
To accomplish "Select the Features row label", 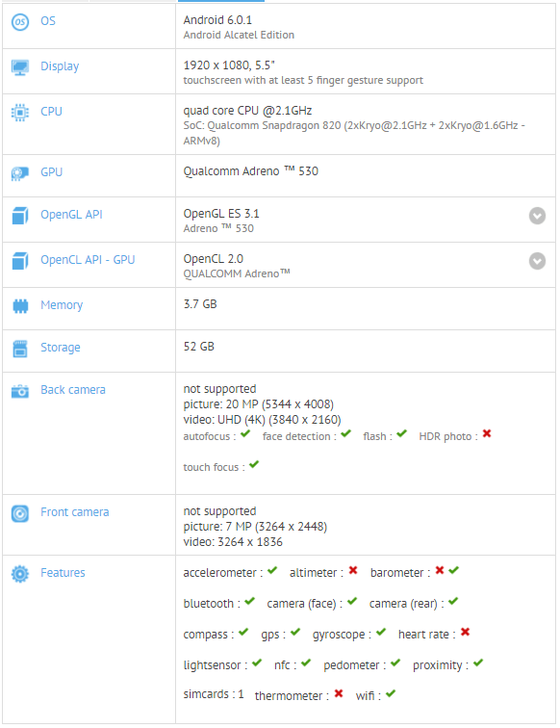I will click(63, 572).
